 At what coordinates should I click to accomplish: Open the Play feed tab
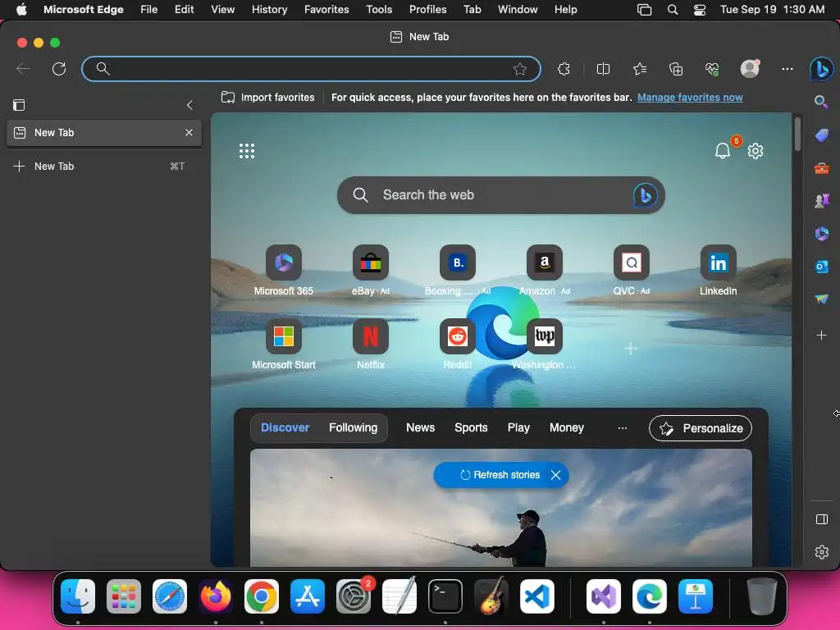(518, 427)
